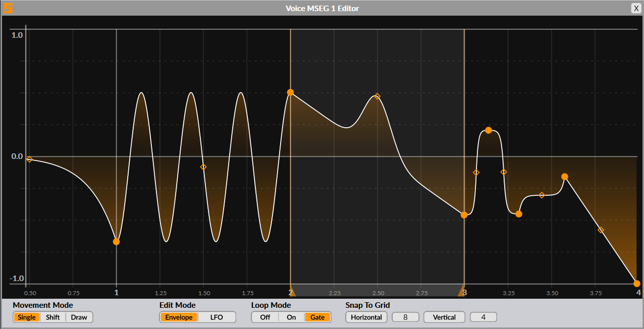Viewport: 644px width, 329px height.
Task: Close the Voice MSEG 1 Editor window
Action: [x=636, y=8]
